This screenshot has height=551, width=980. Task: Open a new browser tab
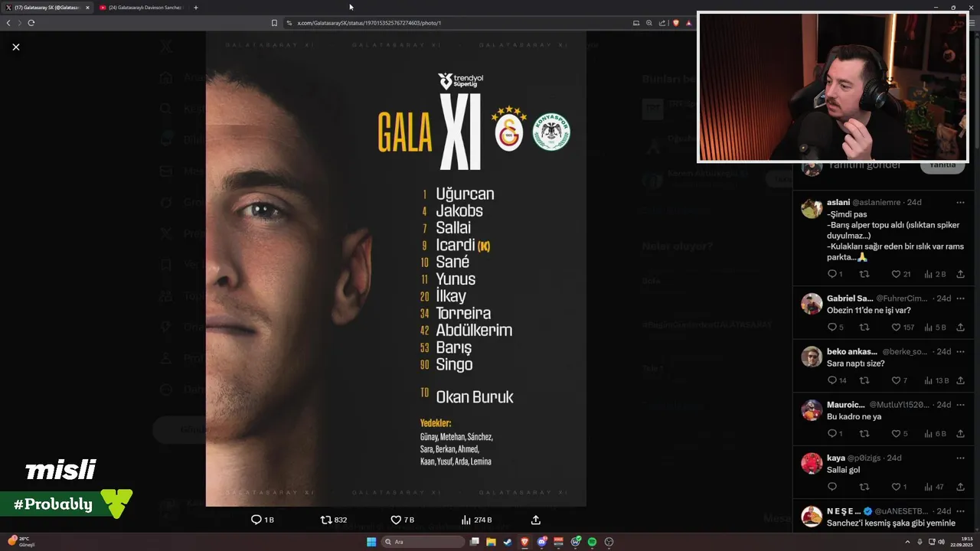pyautogui.click(x=196, y=8)
